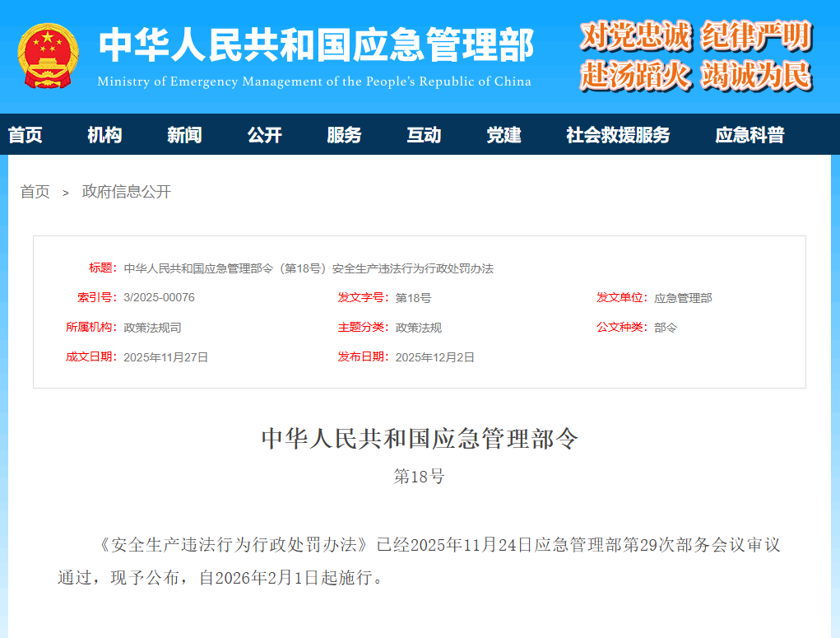Click the index number 3/2025-00076
This screenshot has height=638, width=840.
pyautogui.click(x=159, y=297)
